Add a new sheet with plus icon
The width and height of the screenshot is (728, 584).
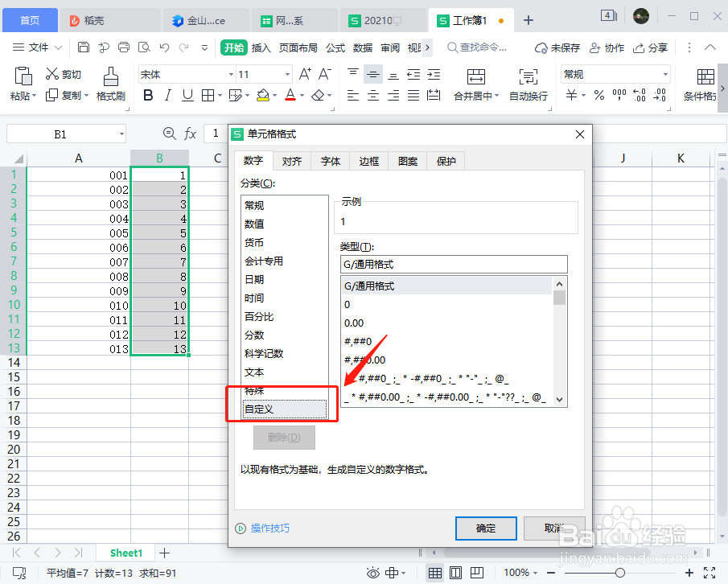[x=164, y=553]
